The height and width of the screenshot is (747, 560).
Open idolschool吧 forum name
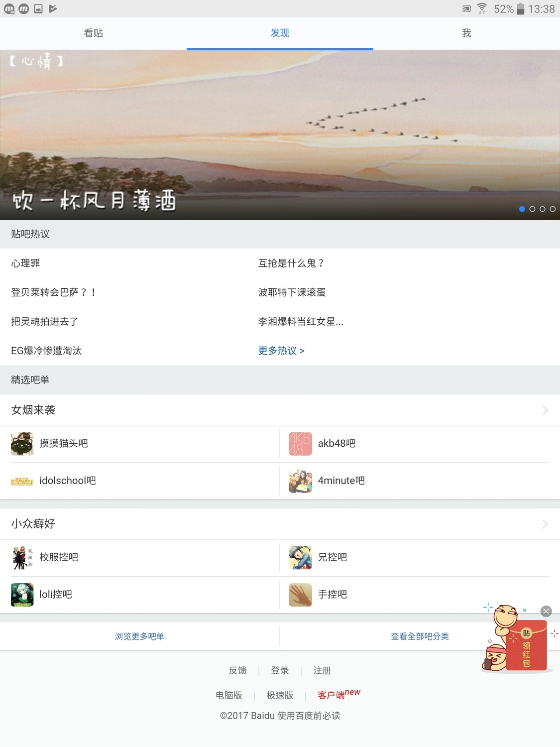[x=68, y=481]
